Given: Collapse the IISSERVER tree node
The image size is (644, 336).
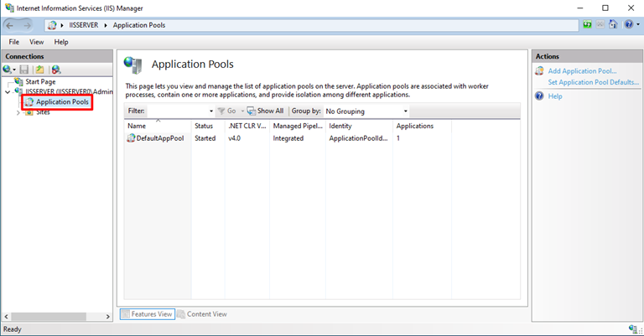Looking at the screenshot, I should point(8,92).
